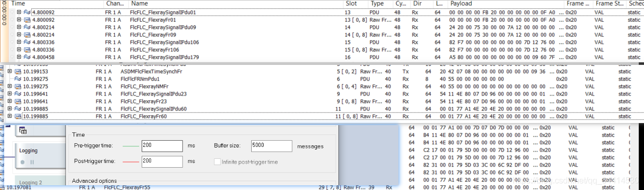644x190 pixels.
Task: Click the record dot in the Logging block
Action: click(22, 162)
